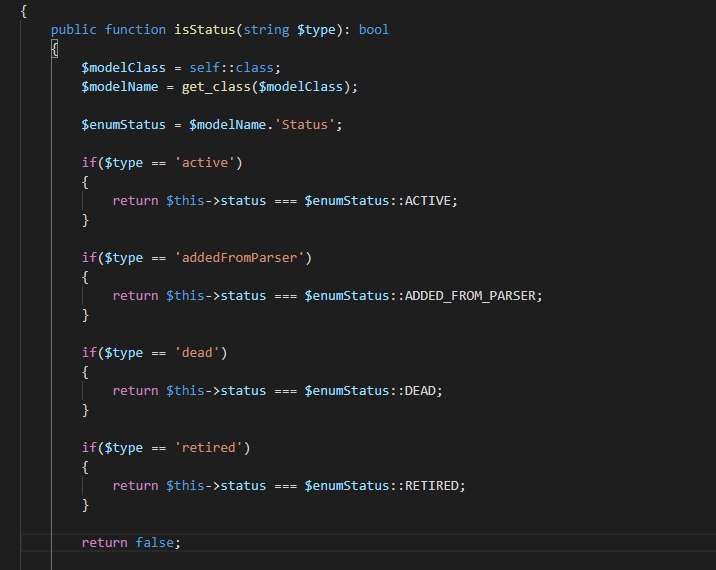Viewport: 716px width, 570px height.
Task: Click $modelName in the $enumStatus assignment
Action: 227,125
